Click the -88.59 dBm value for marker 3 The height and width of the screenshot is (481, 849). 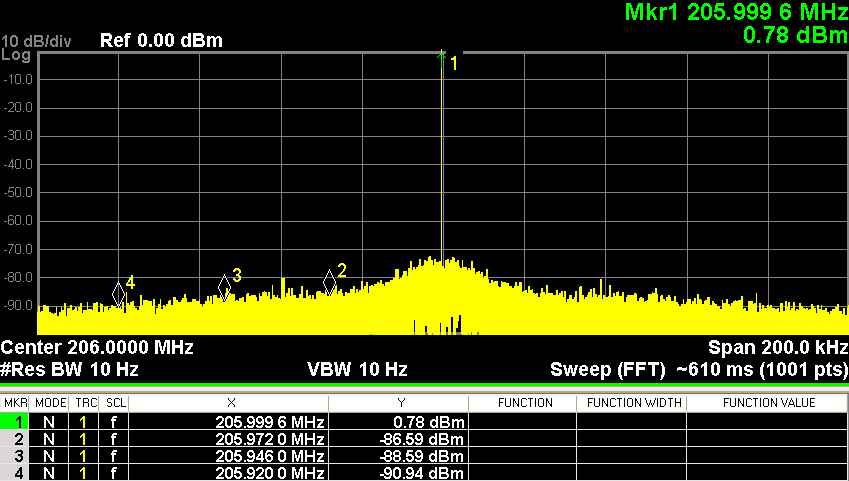[x=426, y=456]
